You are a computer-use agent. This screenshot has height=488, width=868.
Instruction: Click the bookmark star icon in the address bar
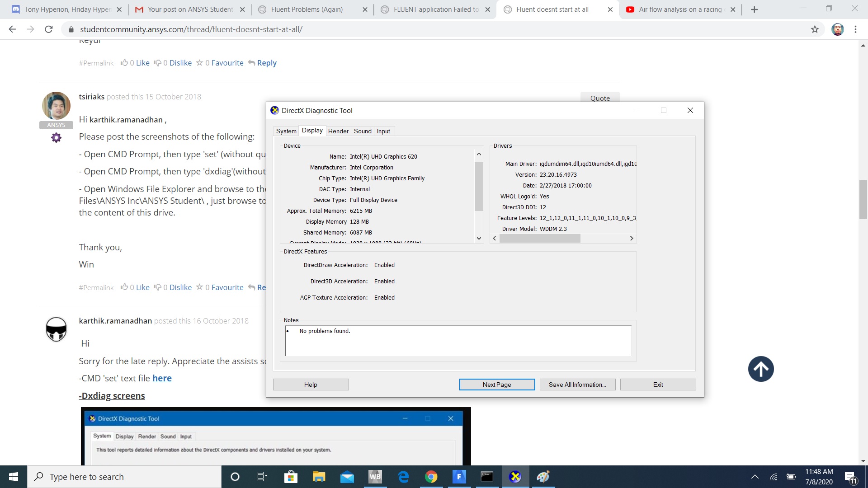point(815,29)
